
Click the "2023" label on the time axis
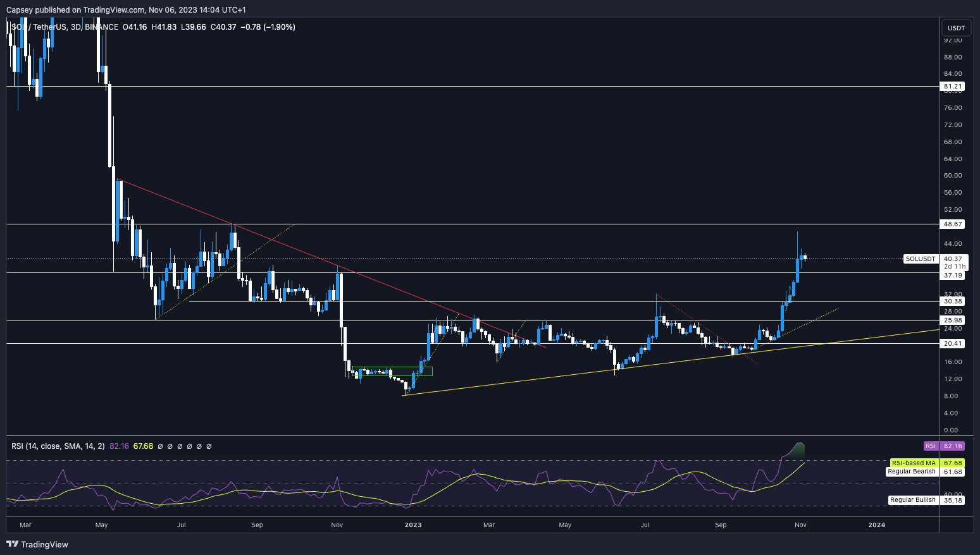tap(413, 525)
